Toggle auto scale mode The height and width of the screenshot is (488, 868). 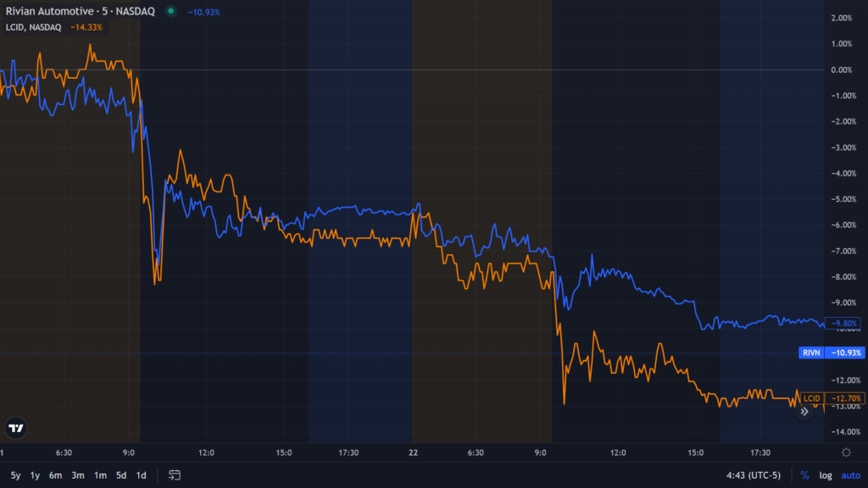[850, 475]
